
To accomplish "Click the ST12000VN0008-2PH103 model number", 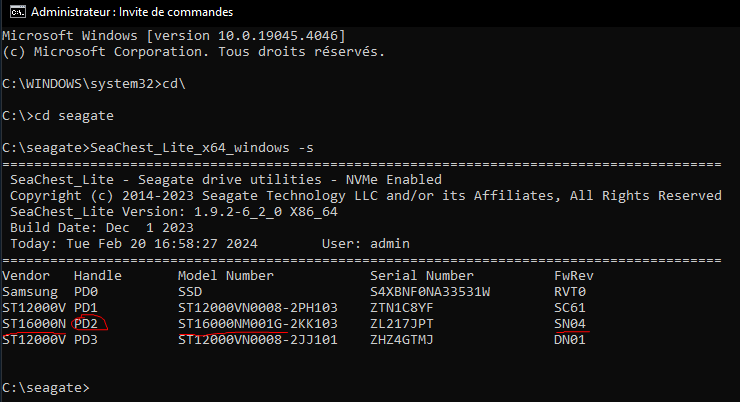I will click(x=258, y=308).
